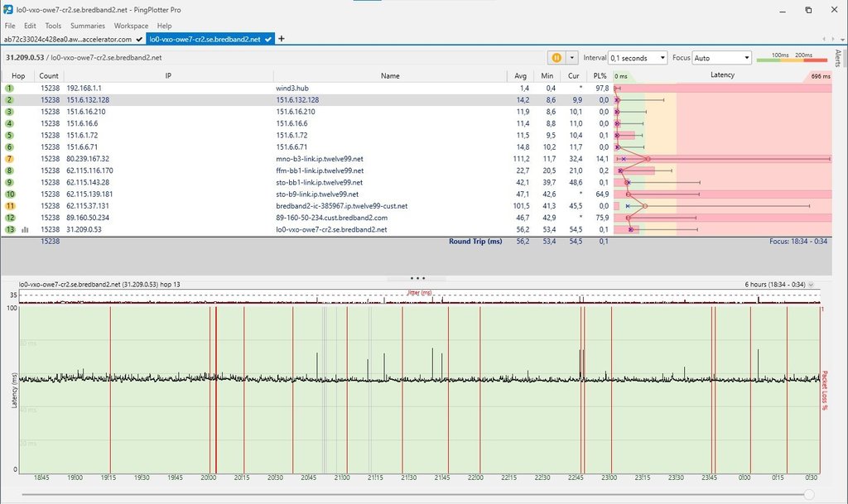The height and width of the screenshot is (504, 848).
Task: Click the orange hop 11 circle icon
Action: 9,206
